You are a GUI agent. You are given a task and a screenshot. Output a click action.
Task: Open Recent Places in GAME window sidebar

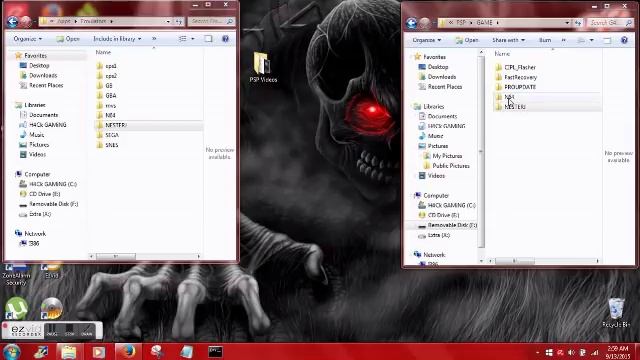point(444,87)
